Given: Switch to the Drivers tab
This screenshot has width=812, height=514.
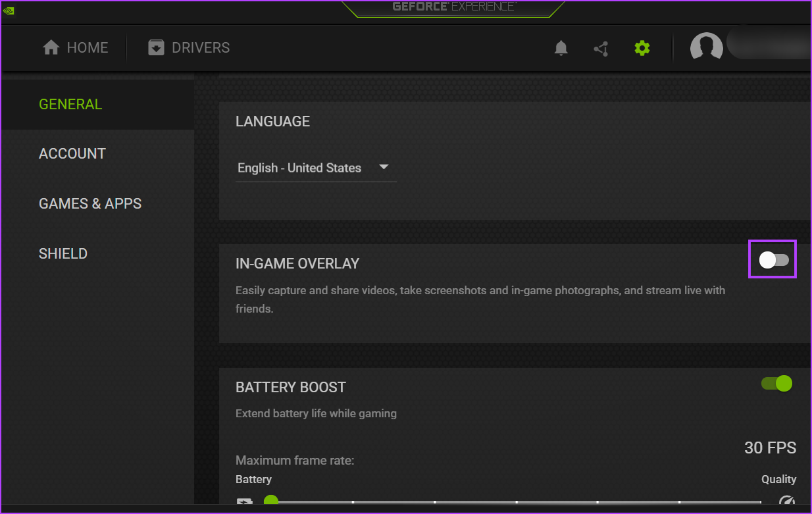Looking at the screenshot, I should click(188, 47).
